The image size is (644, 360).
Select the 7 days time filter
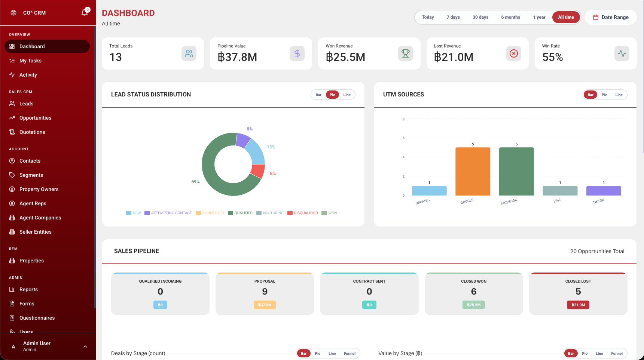tap(453, 17)
